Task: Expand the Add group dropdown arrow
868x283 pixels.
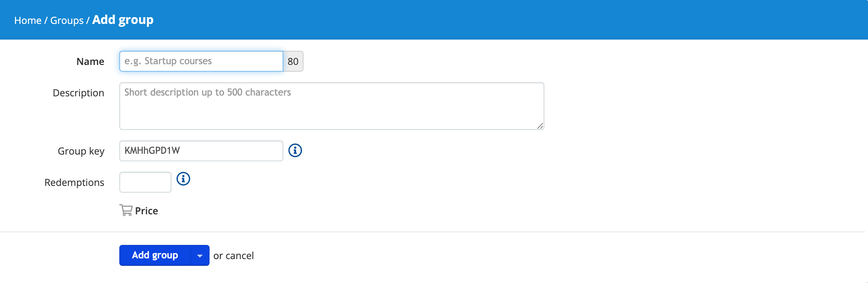Action: coord(200,255)
